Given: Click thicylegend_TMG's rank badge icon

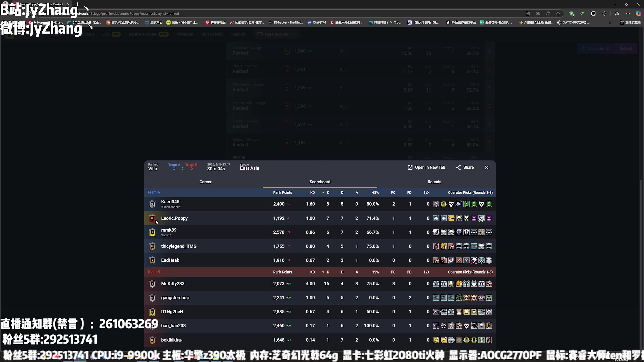Looking at the screenshot, I should coord(152,246).
